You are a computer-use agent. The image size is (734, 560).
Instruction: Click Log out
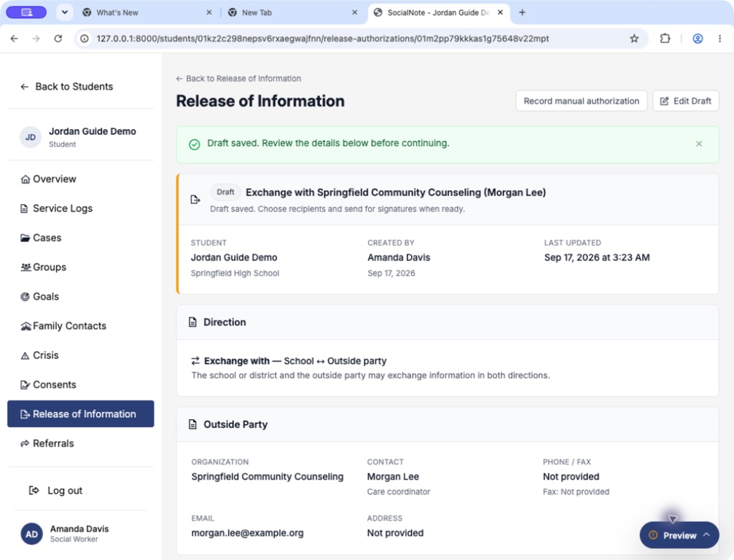[55, 490]
